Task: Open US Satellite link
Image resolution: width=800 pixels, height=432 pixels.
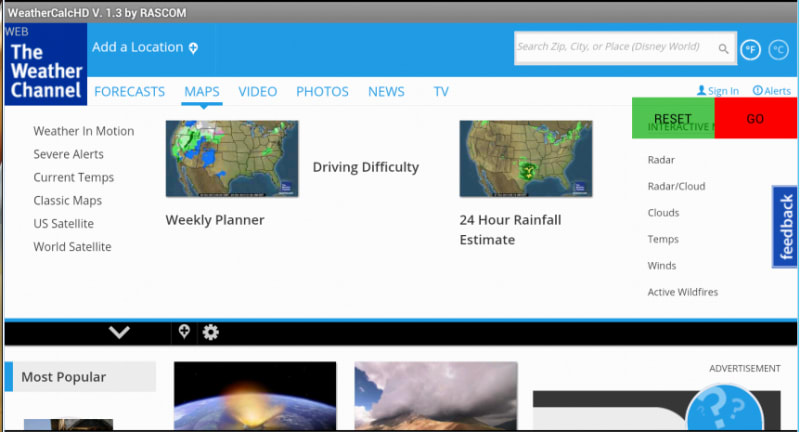Action: (x=63, y=223)
